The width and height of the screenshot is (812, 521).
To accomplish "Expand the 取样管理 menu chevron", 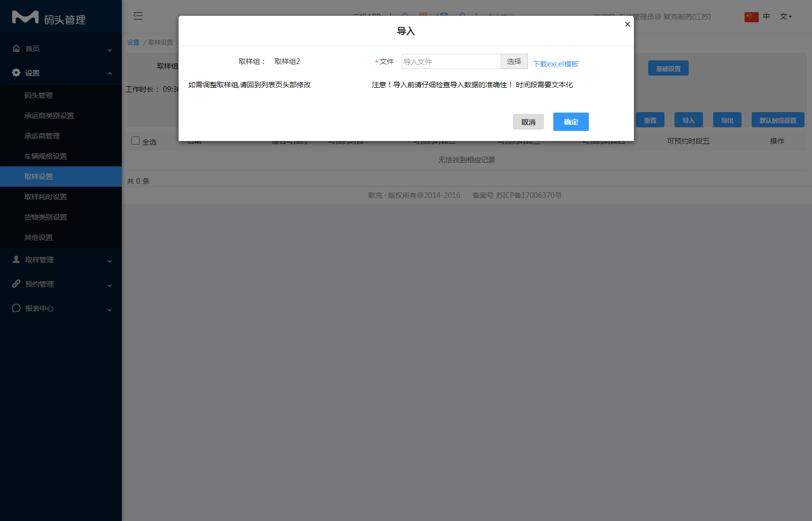I will click(110, 261).
